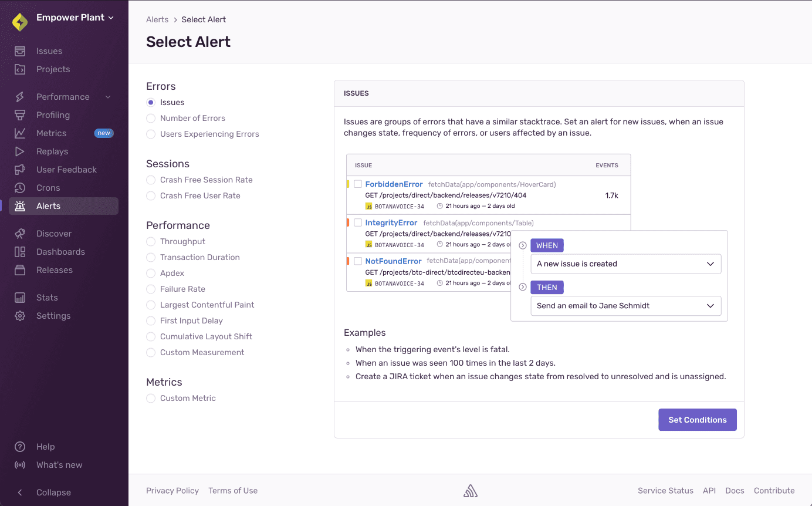Check the ForbiddenError issue checkbox
This screenshot has height=506, width=812.
pos(359,184)
